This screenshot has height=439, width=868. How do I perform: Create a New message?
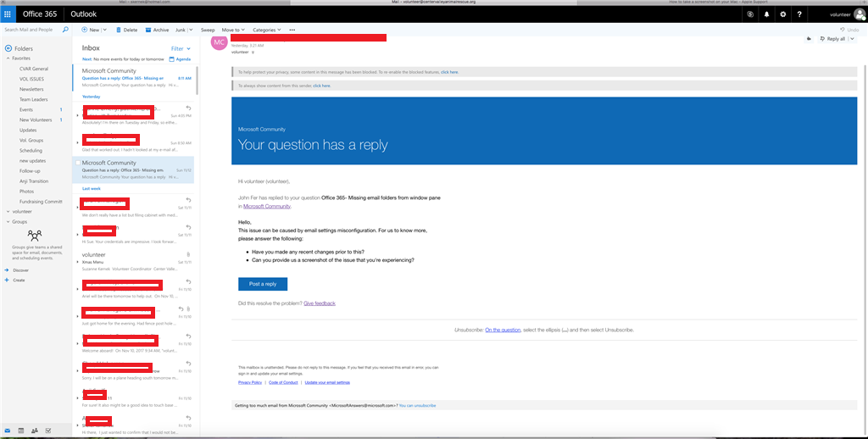[90, 30]
